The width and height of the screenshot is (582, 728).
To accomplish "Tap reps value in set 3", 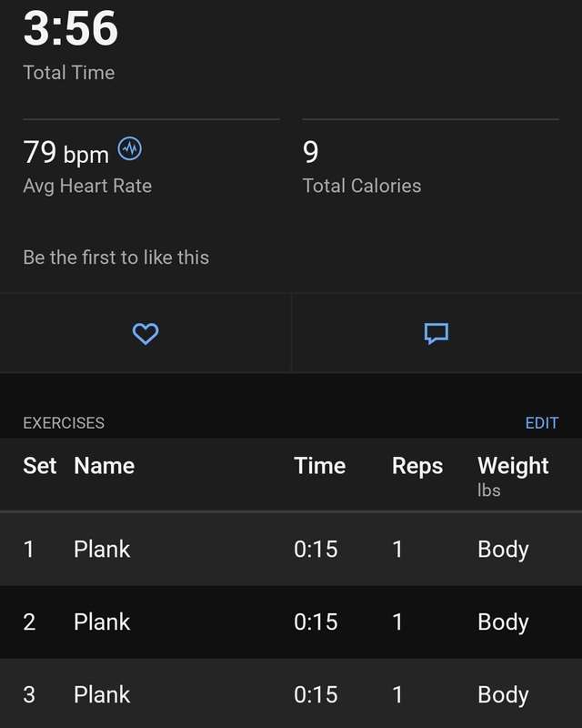I will pyautogui.click(x=397, y=695).
